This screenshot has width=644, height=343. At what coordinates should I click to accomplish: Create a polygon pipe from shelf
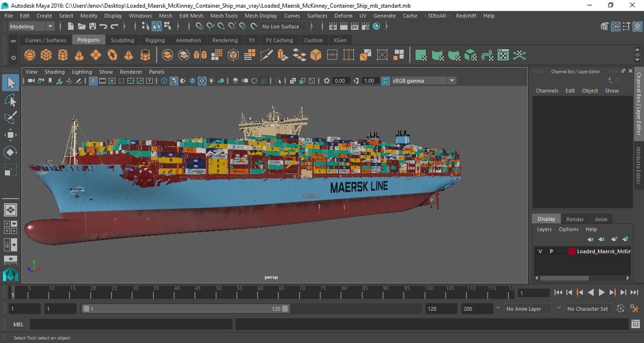coord(145,55)
